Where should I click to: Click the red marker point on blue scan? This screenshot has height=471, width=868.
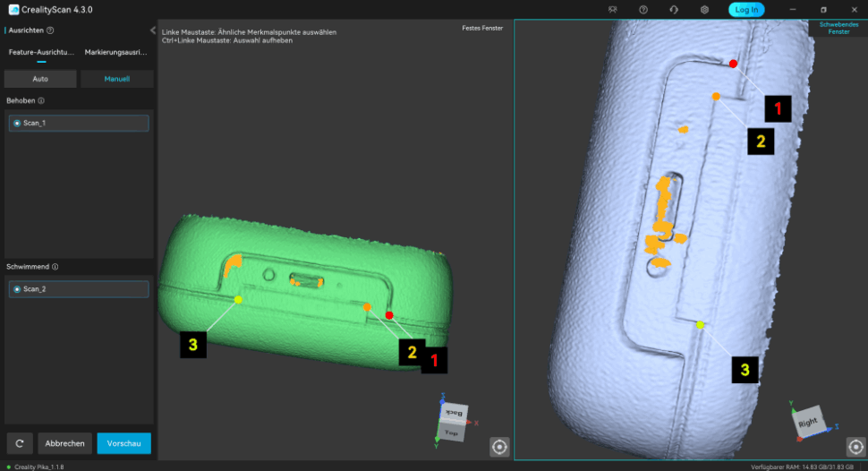point(733,64)
